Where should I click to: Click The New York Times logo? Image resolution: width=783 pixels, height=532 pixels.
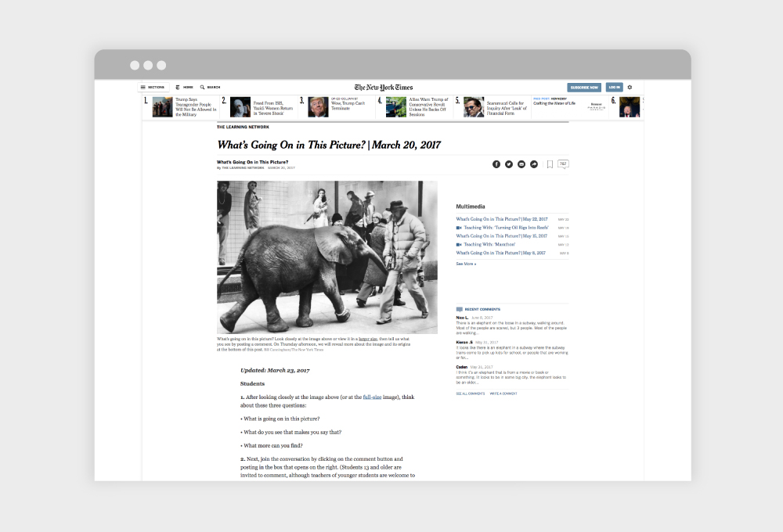pyautogui.click(x=384, y=88)
